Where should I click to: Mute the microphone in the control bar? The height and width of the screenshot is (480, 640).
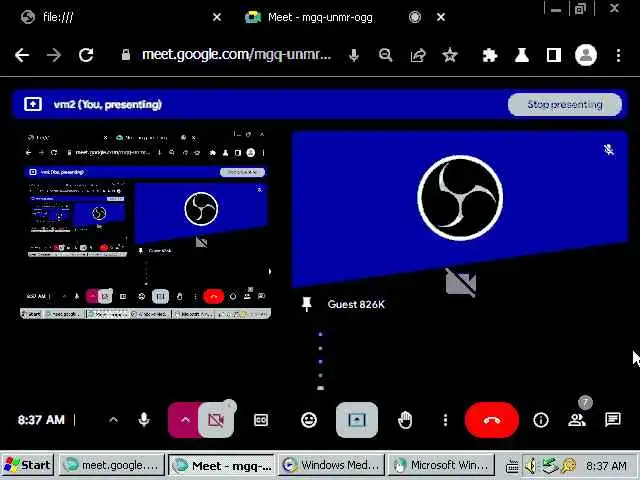pyautogui.click(x=144, y=420)
